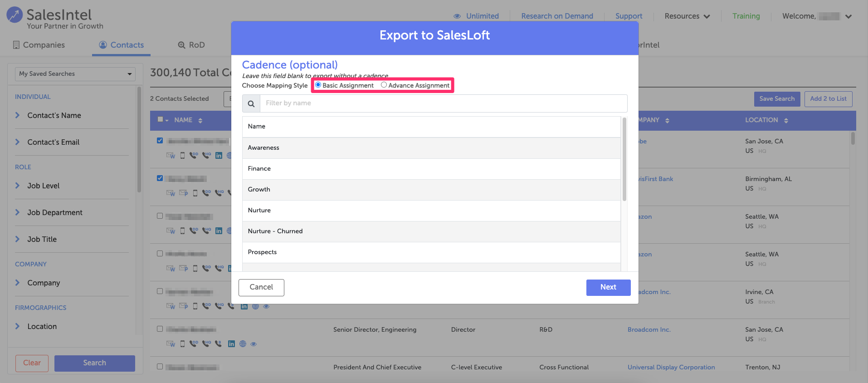868x383 pixels.
Task: Click the Cancel button in export dialog
Action: coord(261,287)
